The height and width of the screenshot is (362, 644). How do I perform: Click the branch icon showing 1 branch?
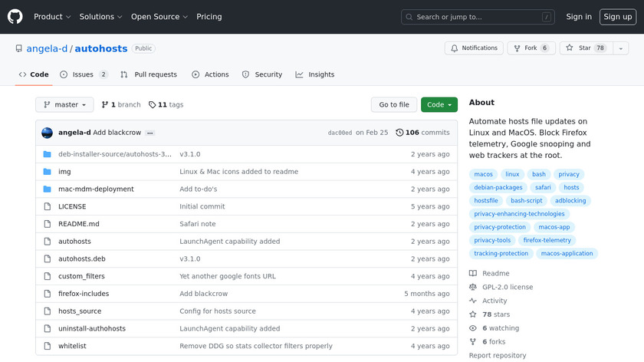pyautogui.click(x=105, y=105)
